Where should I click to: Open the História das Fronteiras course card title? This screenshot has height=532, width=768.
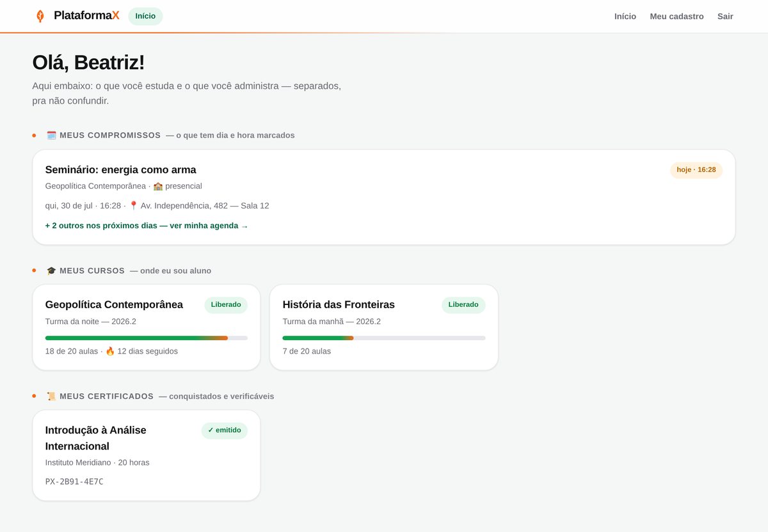[339, 304]
